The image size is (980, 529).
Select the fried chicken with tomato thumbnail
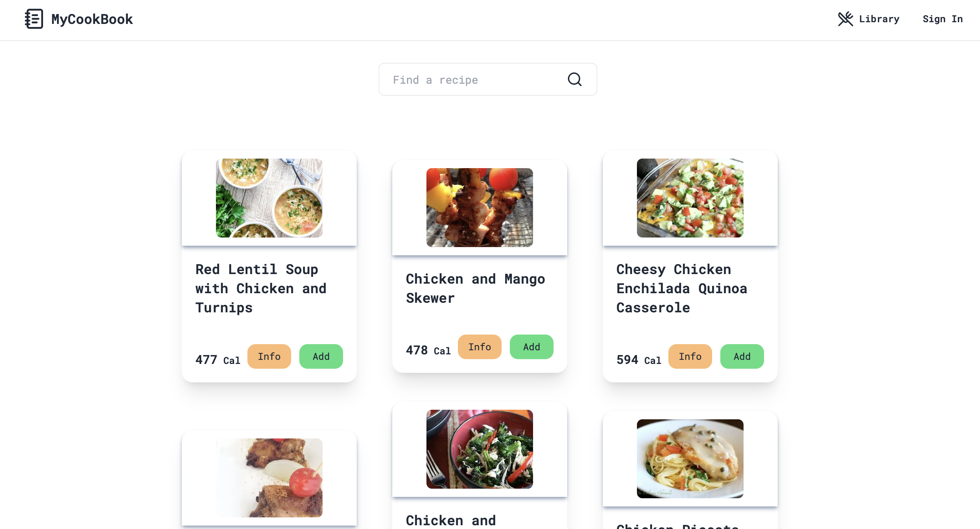click(x=269, y=478)
